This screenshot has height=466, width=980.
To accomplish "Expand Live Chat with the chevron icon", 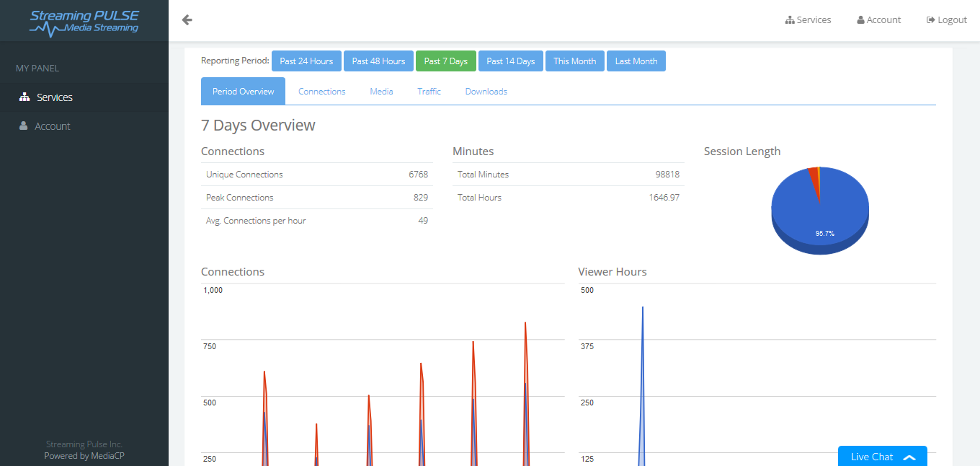I will point(909,457).
